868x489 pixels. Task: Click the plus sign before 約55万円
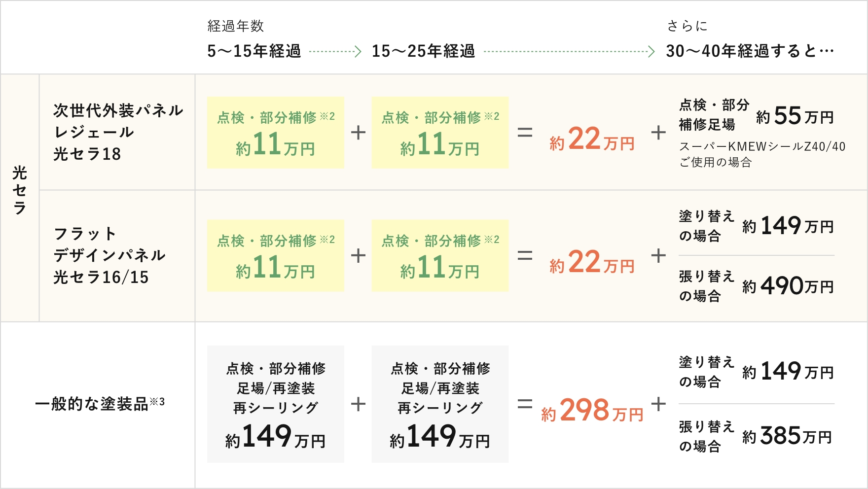click(x=658, y=132)
